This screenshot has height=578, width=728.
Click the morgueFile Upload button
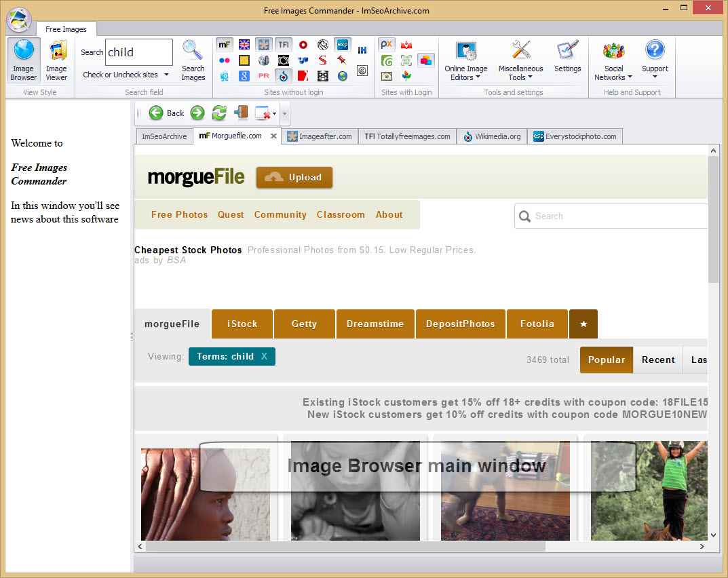294,177
